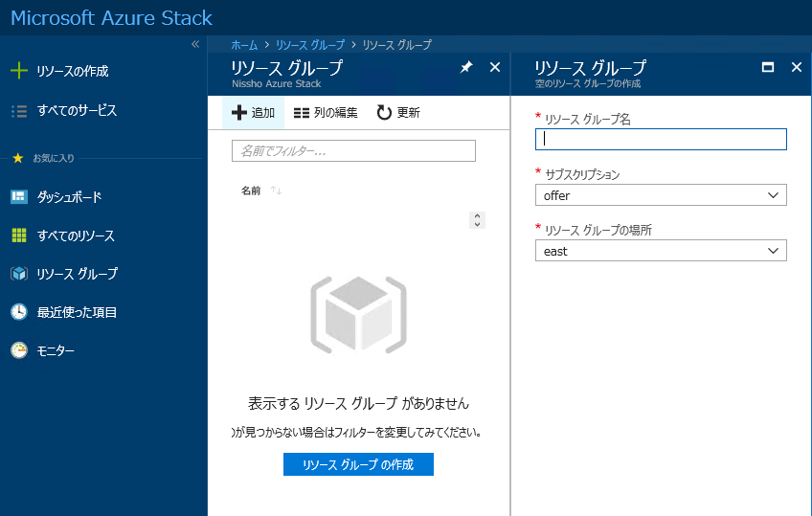Click the first リソース グループ breadcrumb link

[x=309, y=45]
